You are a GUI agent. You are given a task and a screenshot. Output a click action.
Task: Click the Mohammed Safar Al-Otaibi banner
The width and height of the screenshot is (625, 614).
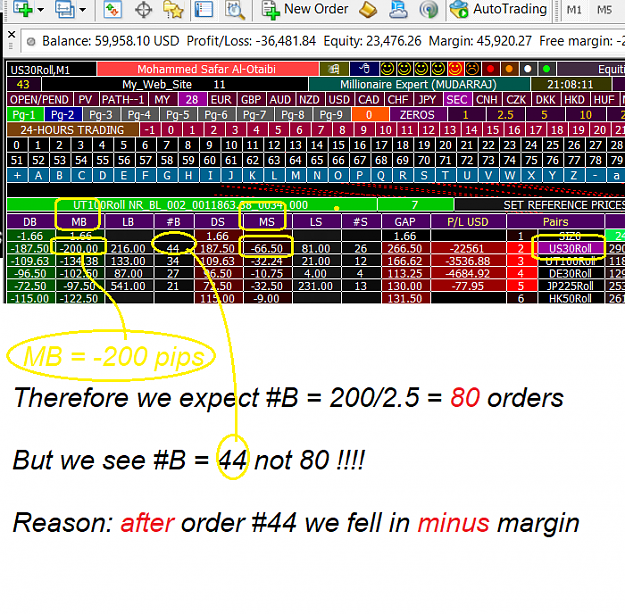pyautogui.click(x=207, y=69)
